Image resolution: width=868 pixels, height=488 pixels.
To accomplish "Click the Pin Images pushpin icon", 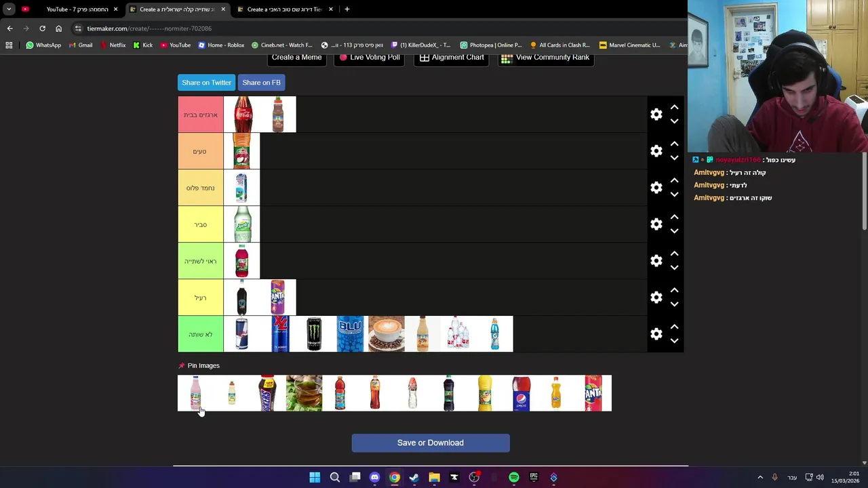I will coord(181,366).
